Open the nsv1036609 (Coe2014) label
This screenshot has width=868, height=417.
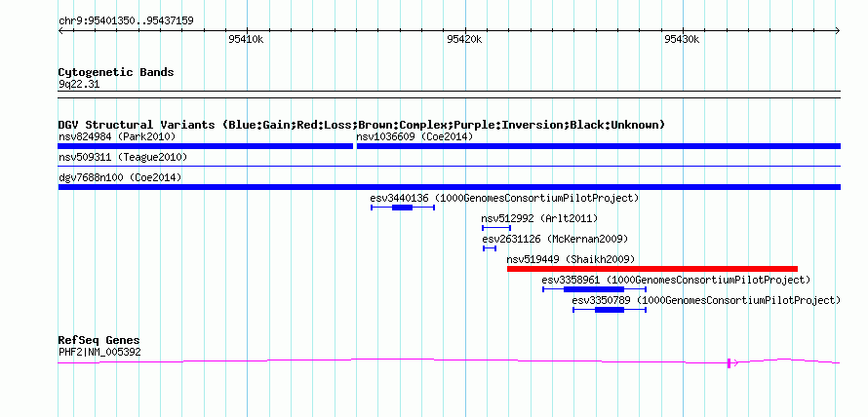(415, 136)
